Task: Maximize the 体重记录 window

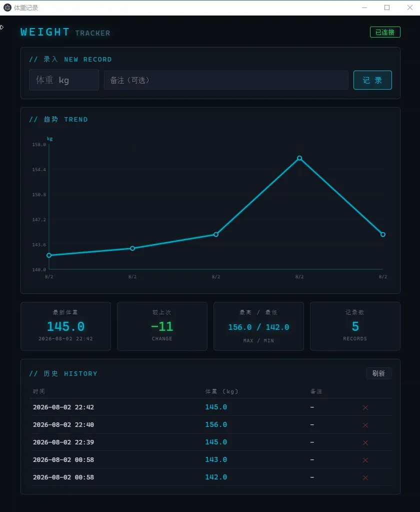Action: tap(387, 8)
